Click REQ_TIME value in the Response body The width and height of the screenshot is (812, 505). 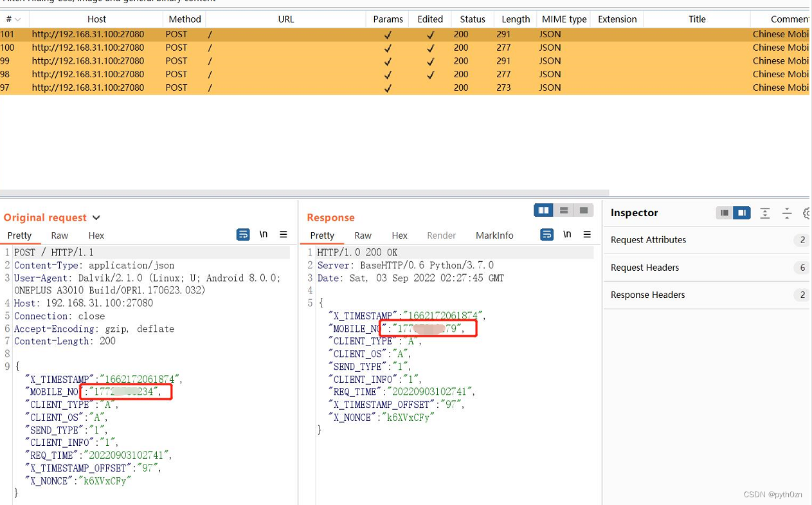pyautogui.click(x=430, y=392)
